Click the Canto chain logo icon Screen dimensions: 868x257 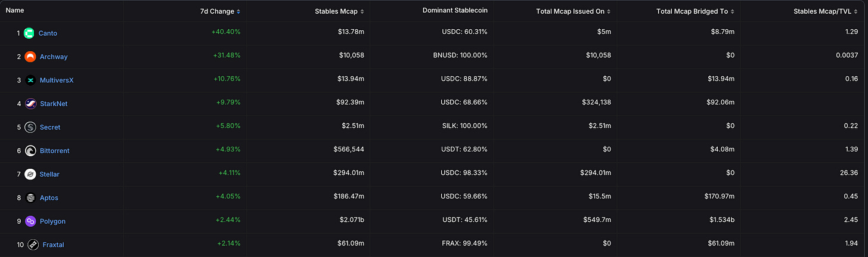click(x=30, y=33)
